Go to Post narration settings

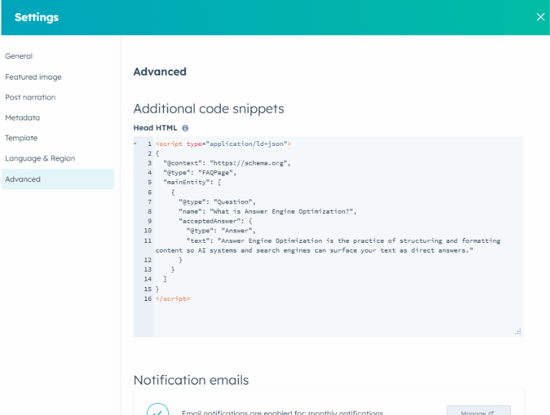point(30,97)
